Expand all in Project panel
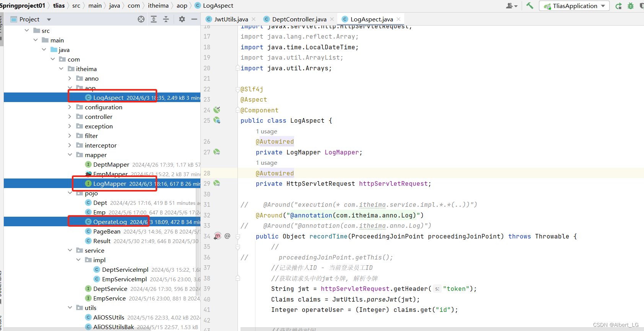 coord(154,19)
